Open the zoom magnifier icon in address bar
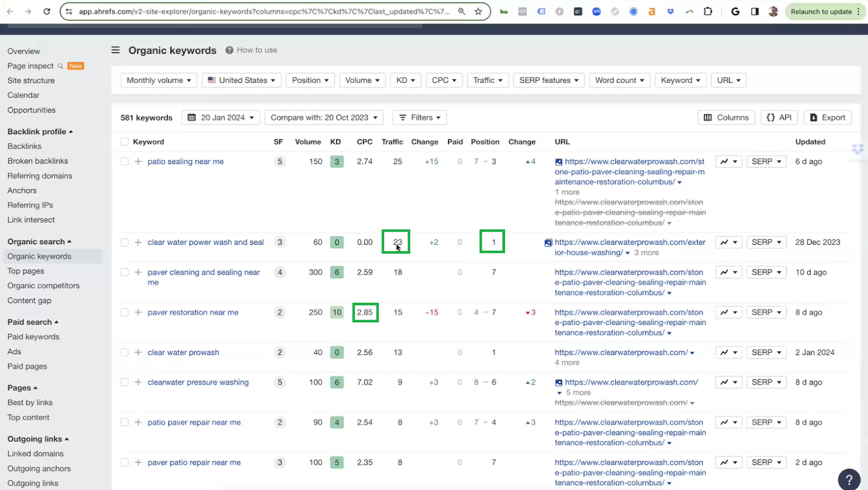 coord(462,11)
